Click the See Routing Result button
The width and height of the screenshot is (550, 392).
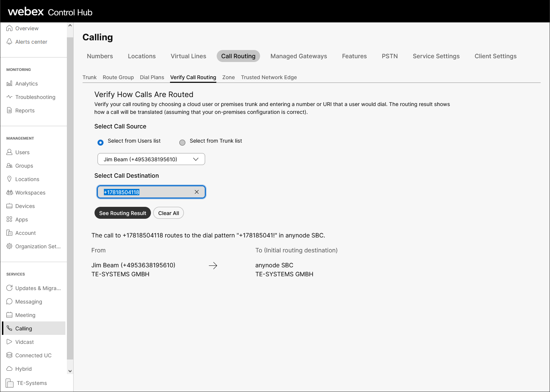123,213
